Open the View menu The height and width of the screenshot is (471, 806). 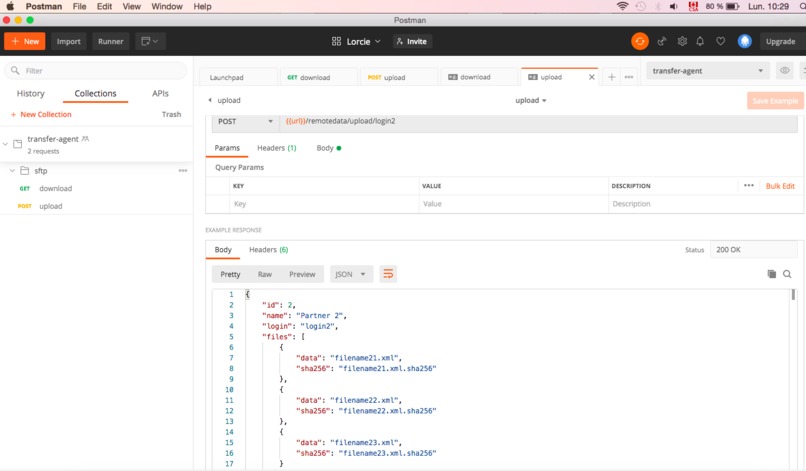tap(132, 6)
